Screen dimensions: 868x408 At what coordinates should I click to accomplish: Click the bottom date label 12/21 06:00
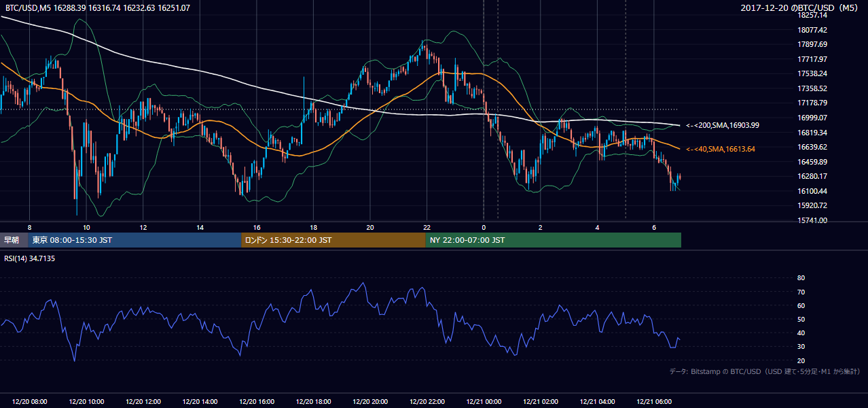pyautogui.click(x=654, y=402)
